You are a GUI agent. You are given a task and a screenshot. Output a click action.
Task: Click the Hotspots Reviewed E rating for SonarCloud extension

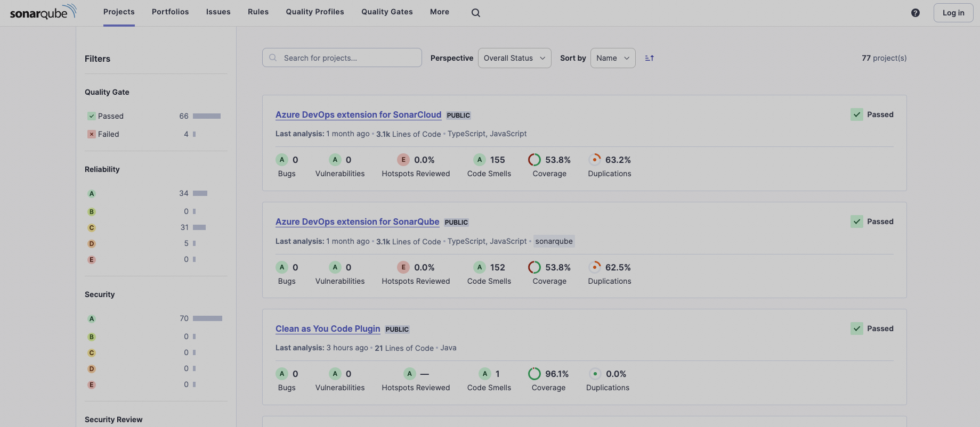[403, 160]
